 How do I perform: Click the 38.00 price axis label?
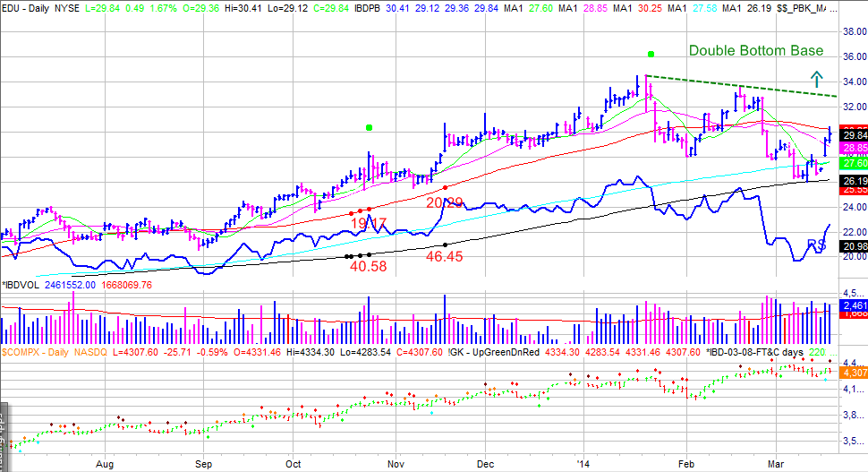(855, 31)
